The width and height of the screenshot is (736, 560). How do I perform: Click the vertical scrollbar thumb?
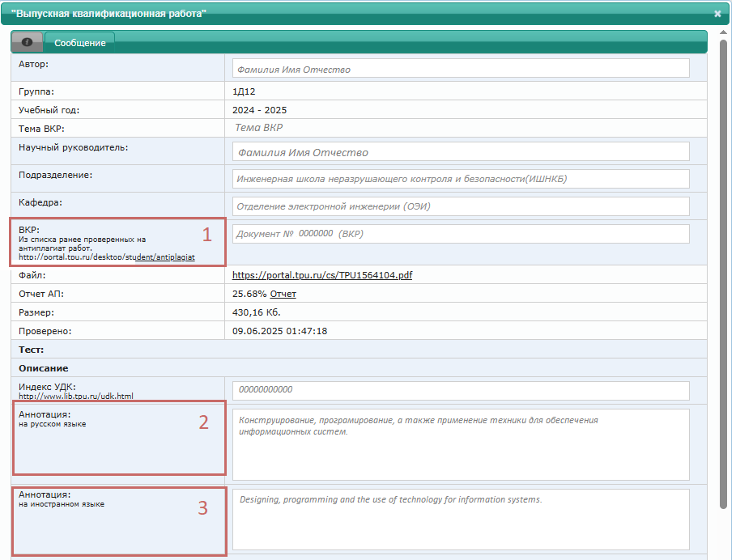(723, 274)
